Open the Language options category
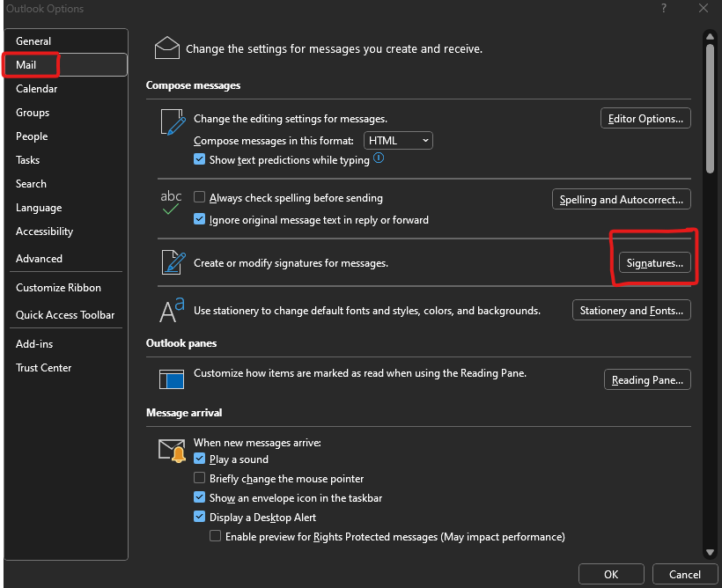Screen dimensions: 722x588 coord(66,208)
